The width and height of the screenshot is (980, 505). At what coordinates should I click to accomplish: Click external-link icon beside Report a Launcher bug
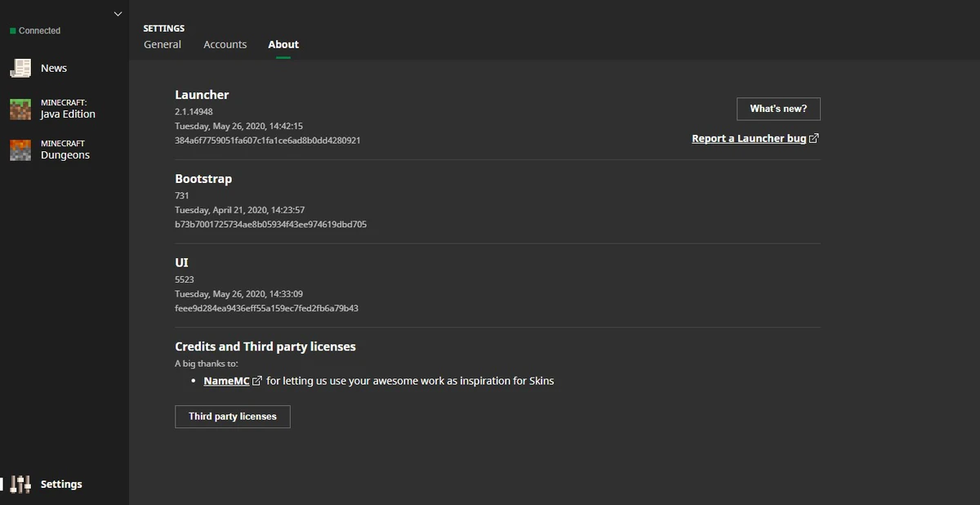pos(813,138)
